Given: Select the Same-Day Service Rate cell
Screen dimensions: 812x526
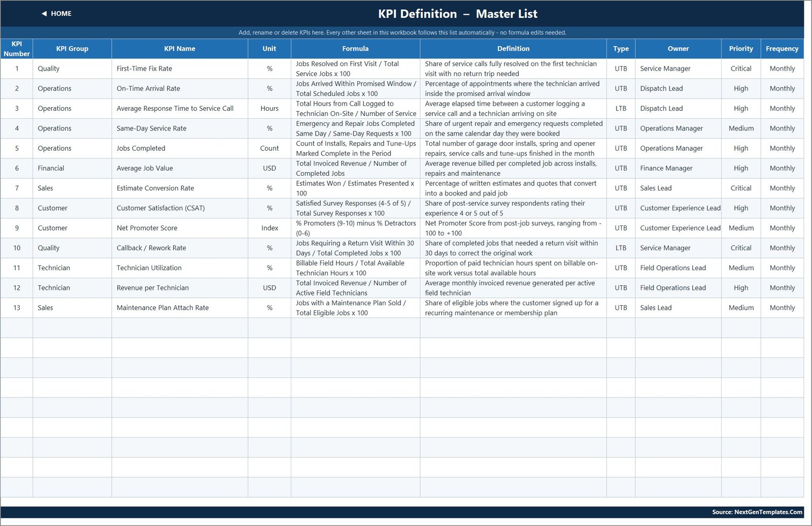Looking at the screenshot, I should pos(180,128).
